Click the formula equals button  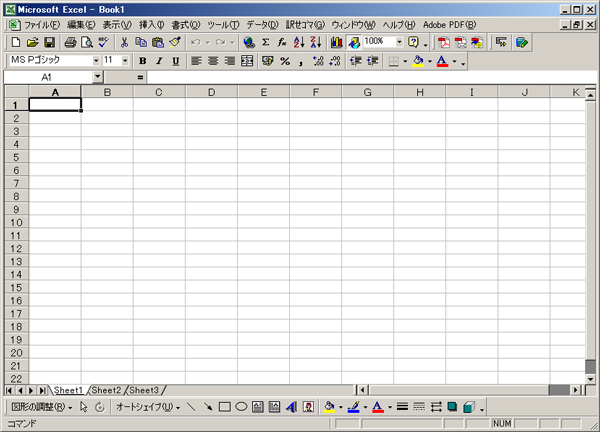(140, 77)
